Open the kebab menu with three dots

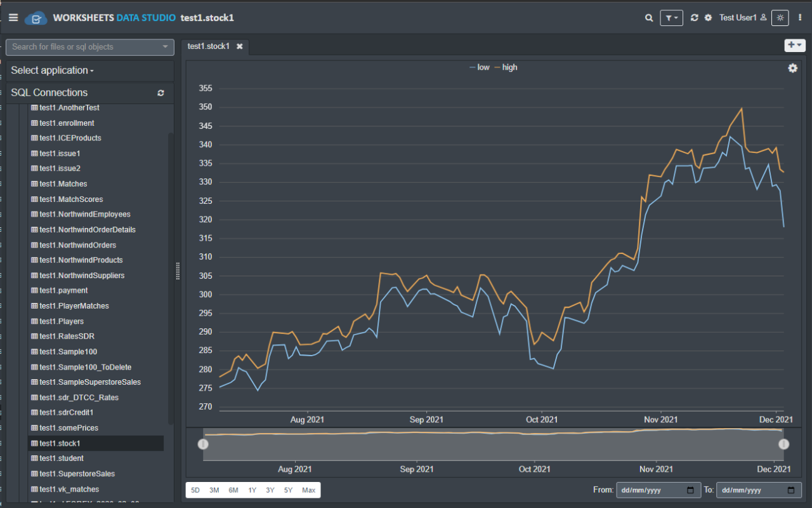(799, 18)
